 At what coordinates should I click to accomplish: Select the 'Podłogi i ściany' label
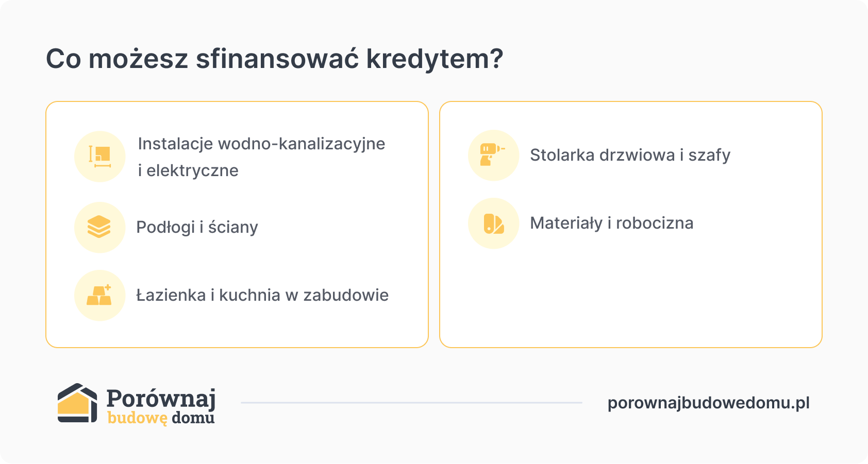pos(197,227)
